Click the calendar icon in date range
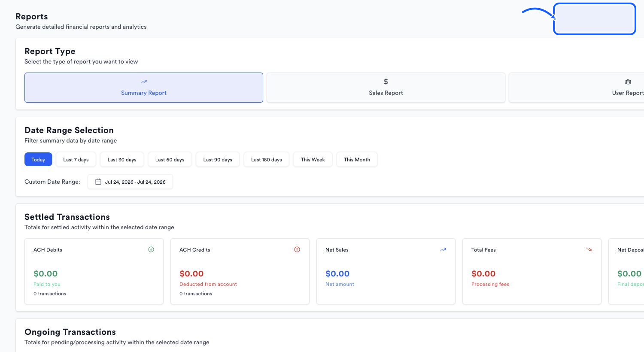Screen dimensions: 644x352 (98, 182)
